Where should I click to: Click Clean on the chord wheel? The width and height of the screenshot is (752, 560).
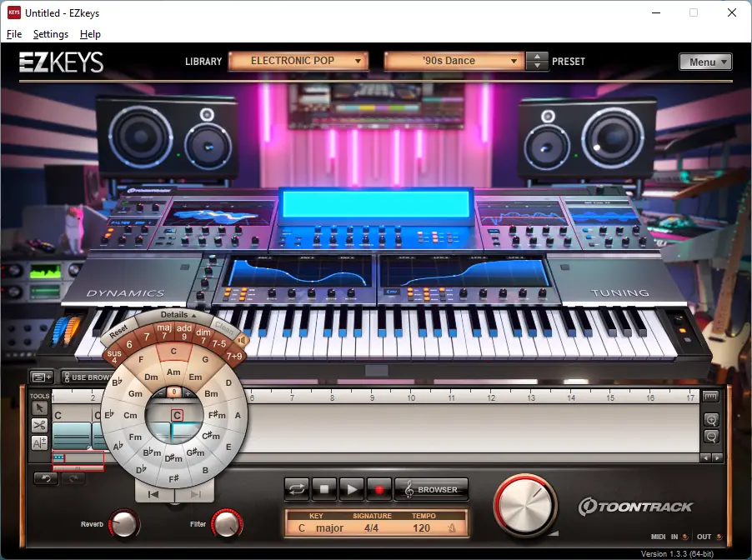223,327
